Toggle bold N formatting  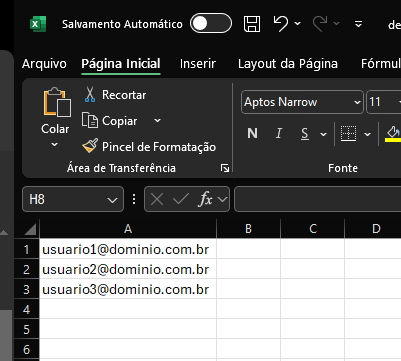pyautogui.click(x=252, y=134)
